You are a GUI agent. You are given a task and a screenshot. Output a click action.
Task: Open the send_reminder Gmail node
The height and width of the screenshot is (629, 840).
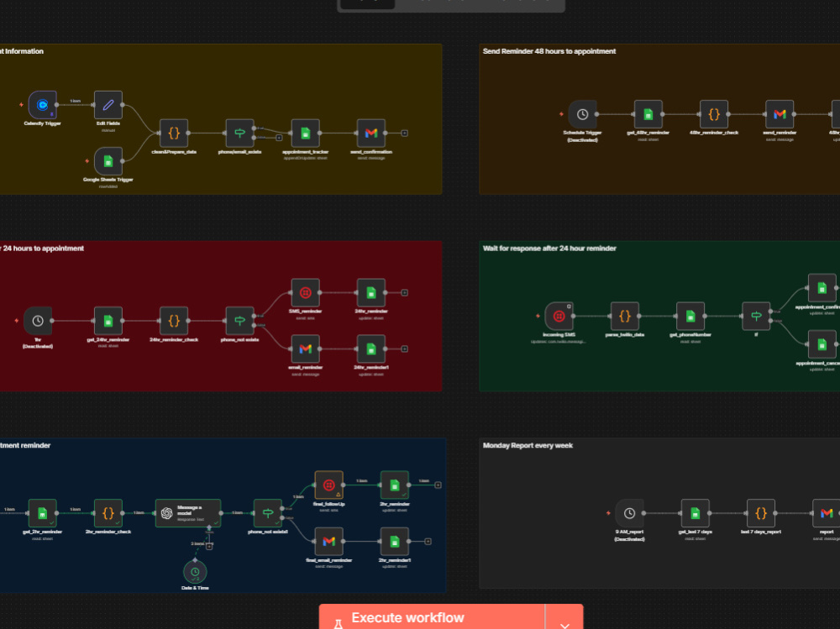pyautogui.click(x=780, y=114)
